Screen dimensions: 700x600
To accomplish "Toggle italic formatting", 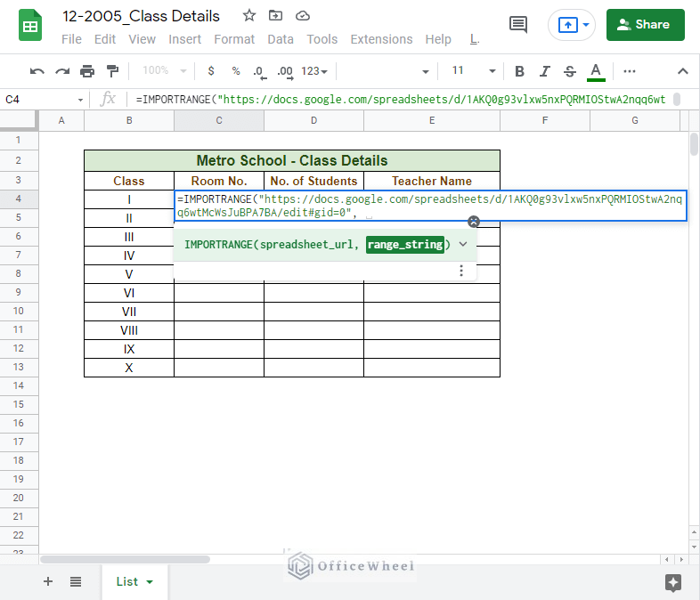I will click(x=544, y=71).
